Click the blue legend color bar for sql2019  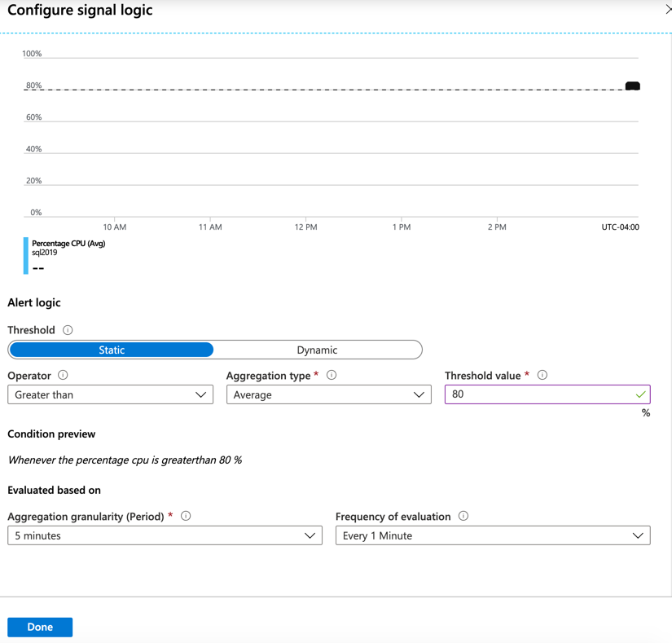[x=26, y=255]
